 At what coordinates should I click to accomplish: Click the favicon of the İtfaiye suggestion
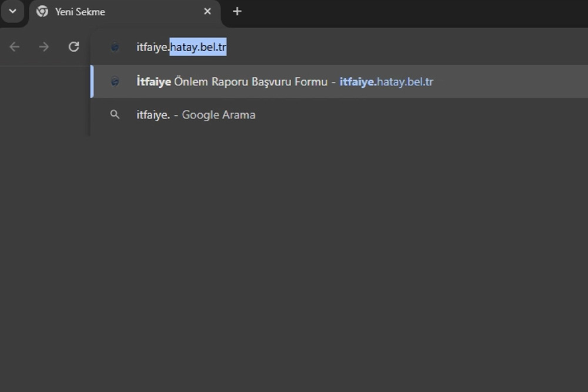(115, 82)
